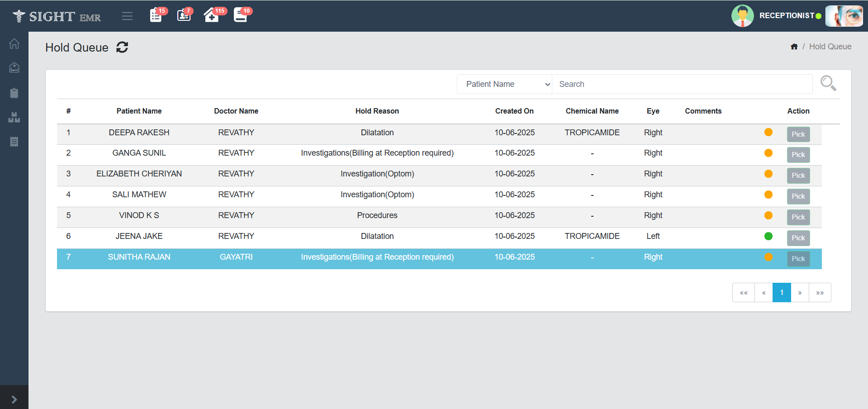The height and width of the screenshot is (409, 868).
Task: Click the green status dot for JEENA JAKE
Action: pos(768,236)
